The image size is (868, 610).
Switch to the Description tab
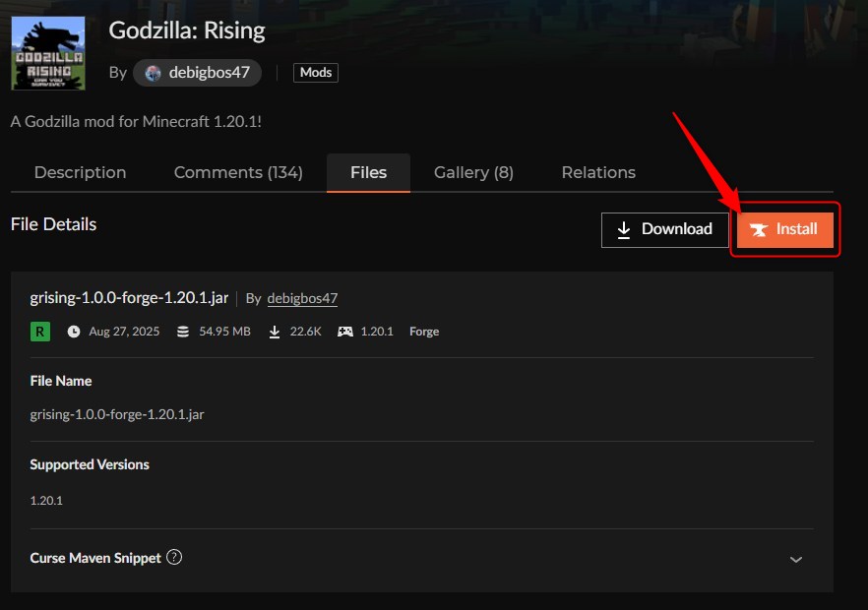tap(81, 173)
